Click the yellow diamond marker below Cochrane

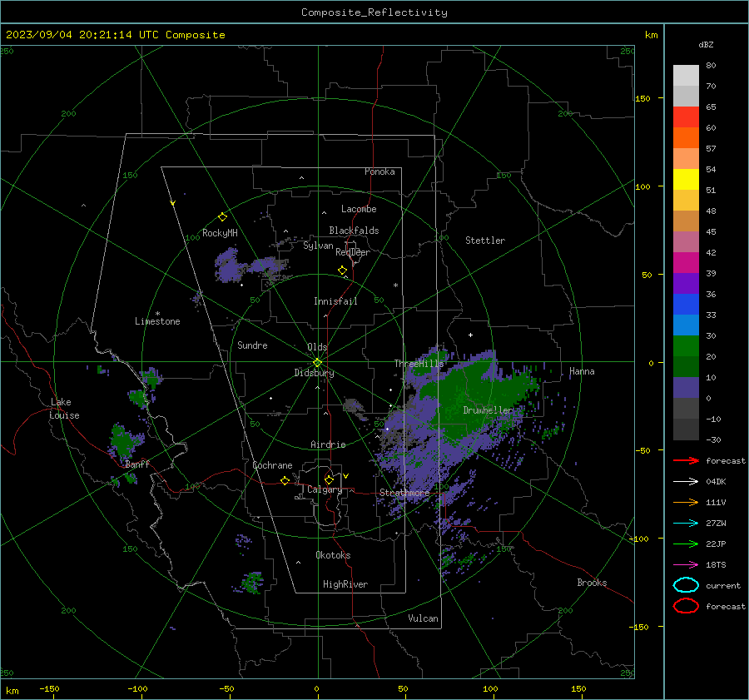pyautogui.click(x=285, y=480)
